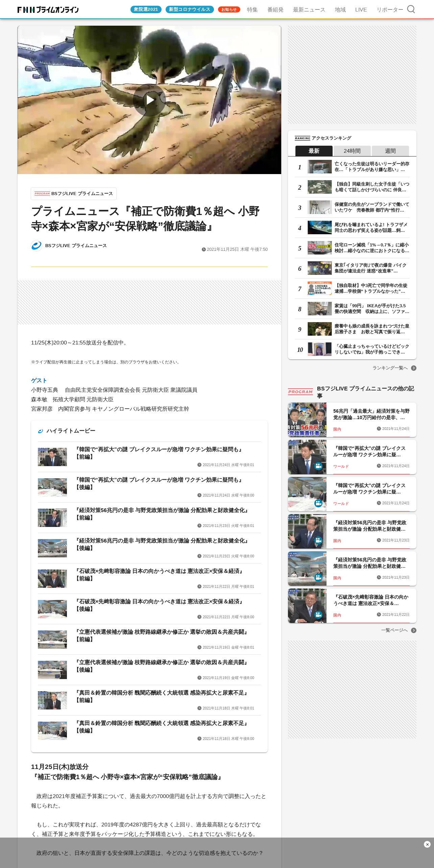Open the 特集 menu
The width and height of the screenshot is (434, 868).
[252, 10]
